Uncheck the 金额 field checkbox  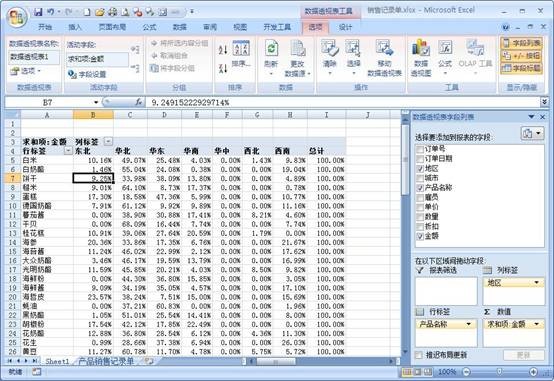(x=420, y=236)
